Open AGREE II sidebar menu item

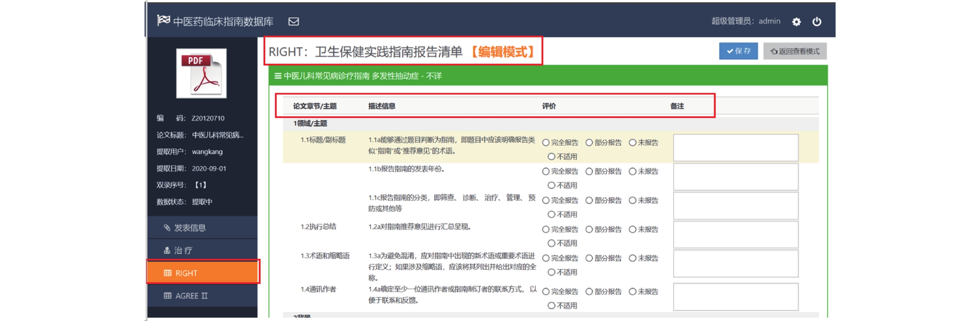[202, 295]
